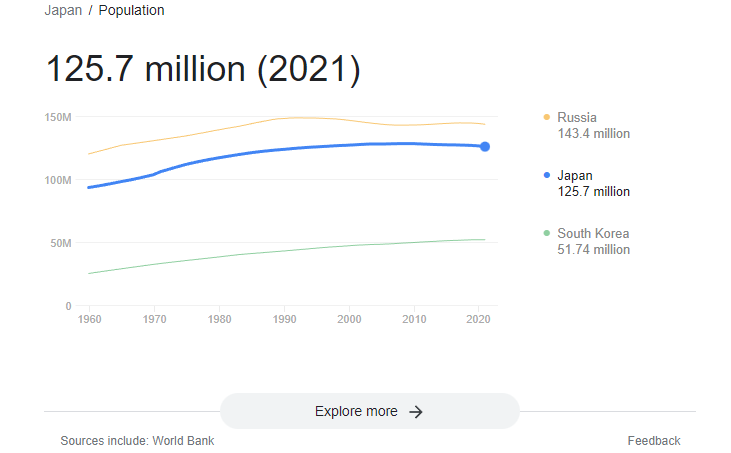This screenshot has width=731, height=453.
Task: Click the Japan legend label
Action: click(575, 176)
